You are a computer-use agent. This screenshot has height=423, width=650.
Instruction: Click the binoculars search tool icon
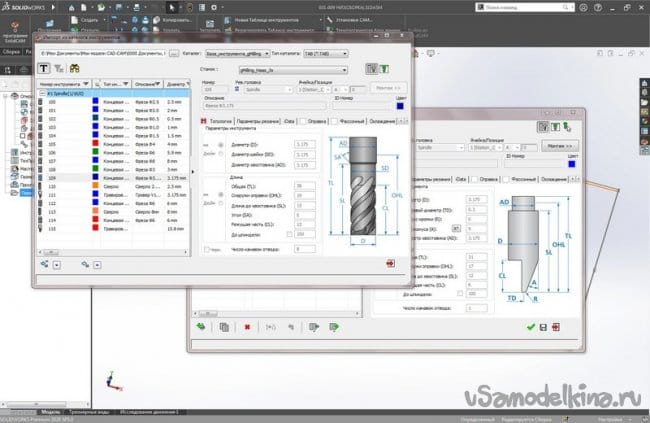tap(71, 68)
